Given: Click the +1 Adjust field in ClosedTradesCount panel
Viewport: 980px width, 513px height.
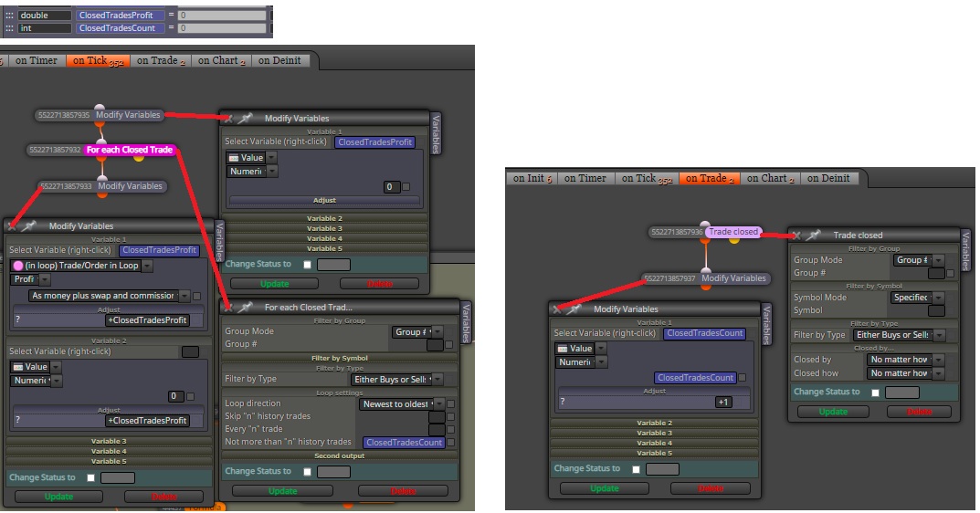Looking at the screenshot, I should click(722, 403).
